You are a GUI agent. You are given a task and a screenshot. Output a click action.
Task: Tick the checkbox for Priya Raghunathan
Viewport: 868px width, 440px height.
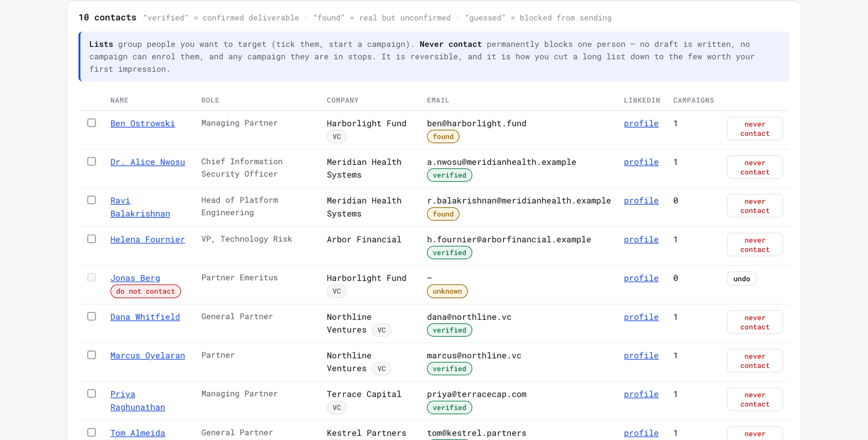(91, 394)
